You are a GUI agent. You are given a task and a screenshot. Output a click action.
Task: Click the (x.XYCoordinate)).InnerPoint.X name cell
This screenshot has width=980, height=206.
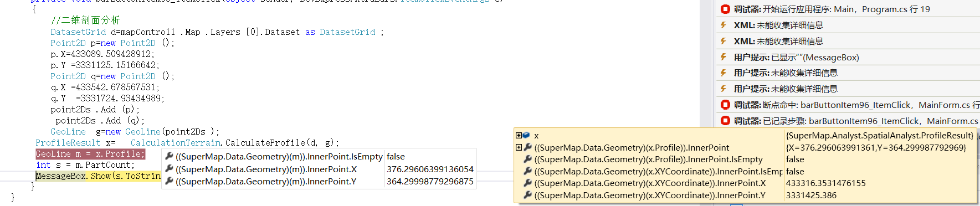click(x=650, y=183)
